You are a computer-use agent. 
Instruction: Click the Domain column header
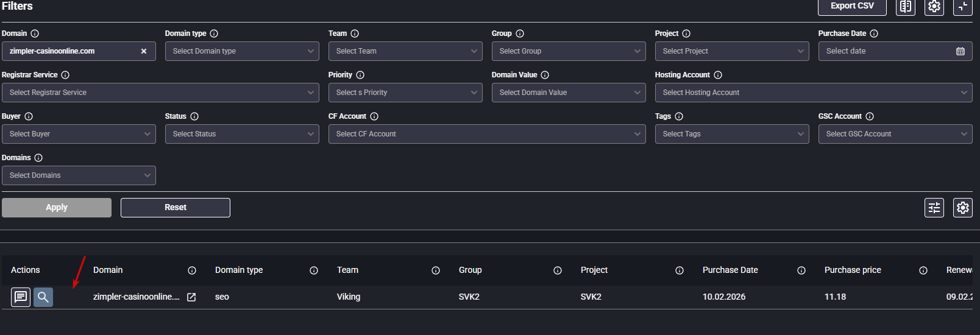coord(108,270)
